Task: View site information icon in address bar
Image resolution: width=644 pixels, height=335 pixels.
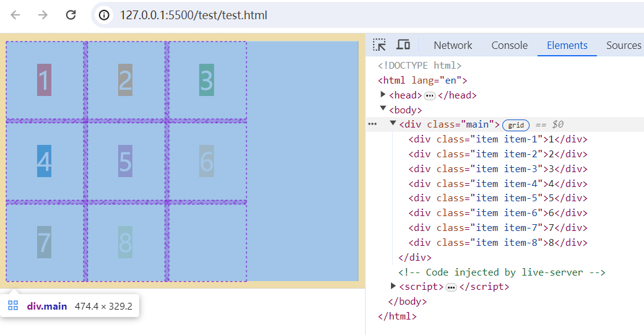Action: tap(105, 15)
